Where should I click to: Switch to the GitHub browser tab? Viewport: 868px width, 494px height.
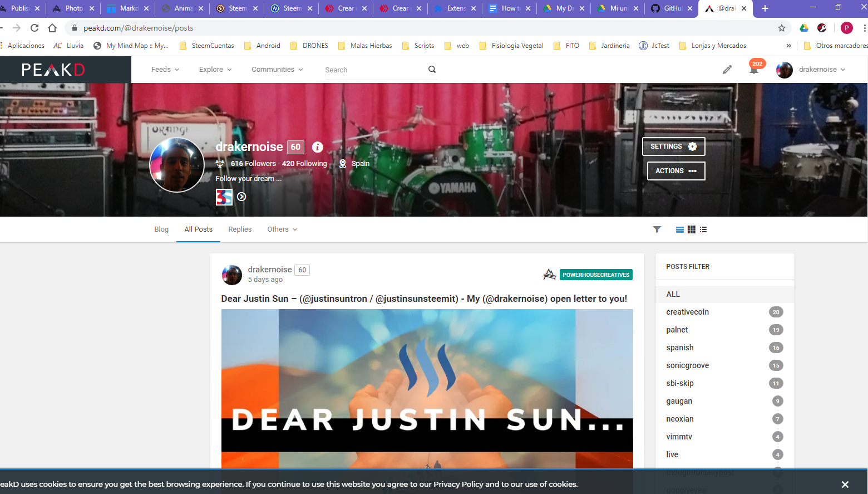click(x=670, y=8)
